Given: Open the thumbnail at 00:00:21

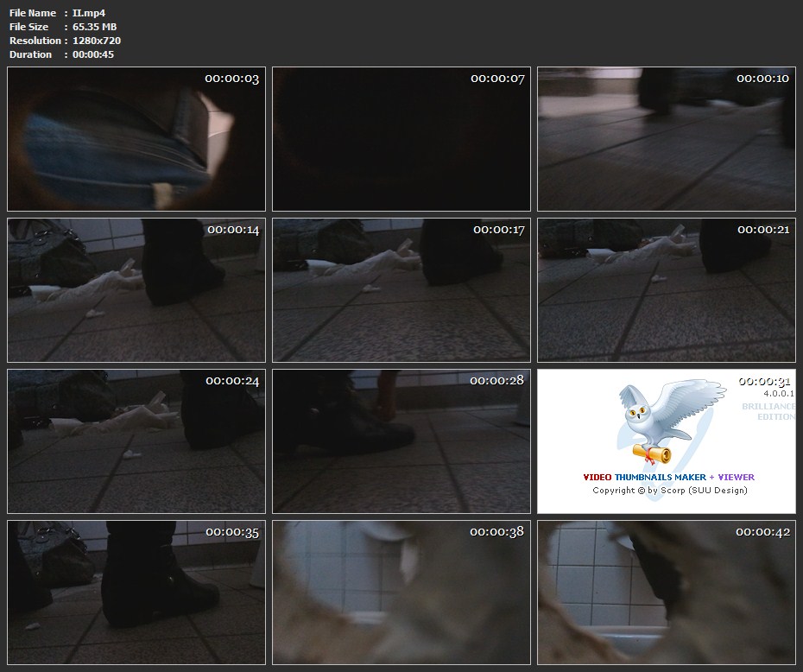Looking at the screenshot, I should click(667, 290).
